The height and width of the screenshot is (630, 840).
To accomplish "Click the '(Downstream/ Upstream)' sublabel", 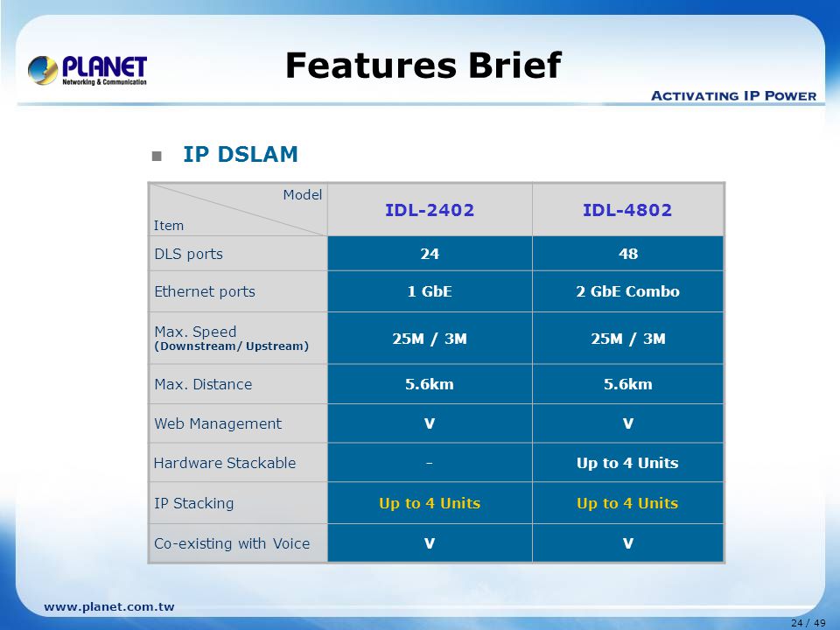I will point(231,346).
